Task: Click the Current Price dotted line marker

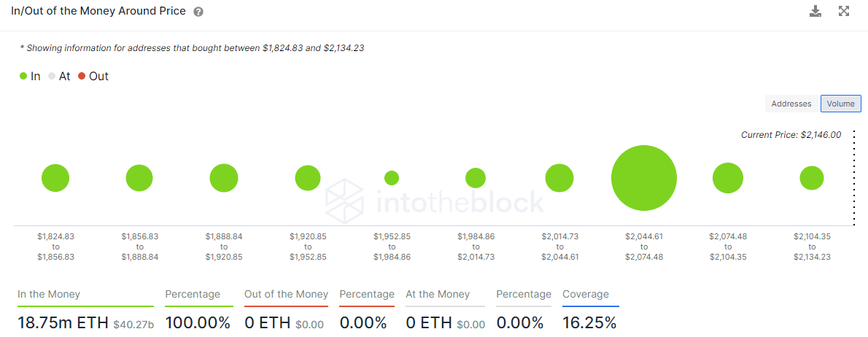Action: (854, 177)
